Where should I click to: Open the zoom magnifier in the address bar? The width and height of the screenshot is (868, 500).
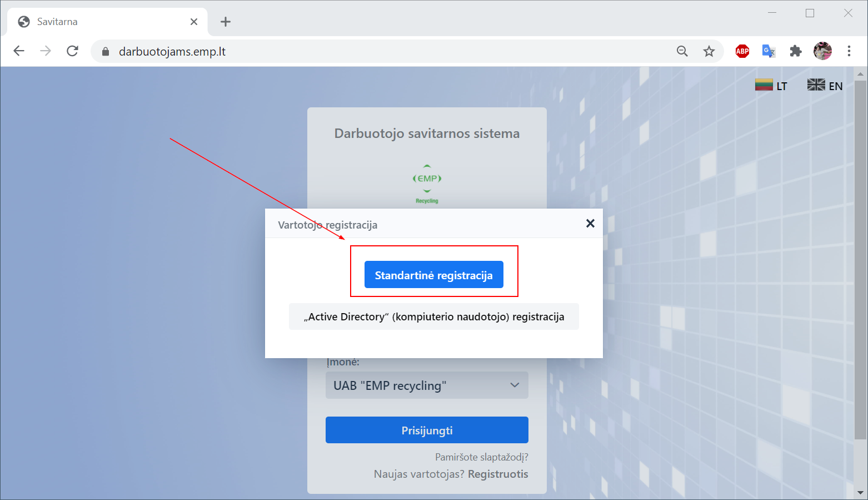pyautogui.click(x=682, y=51)
